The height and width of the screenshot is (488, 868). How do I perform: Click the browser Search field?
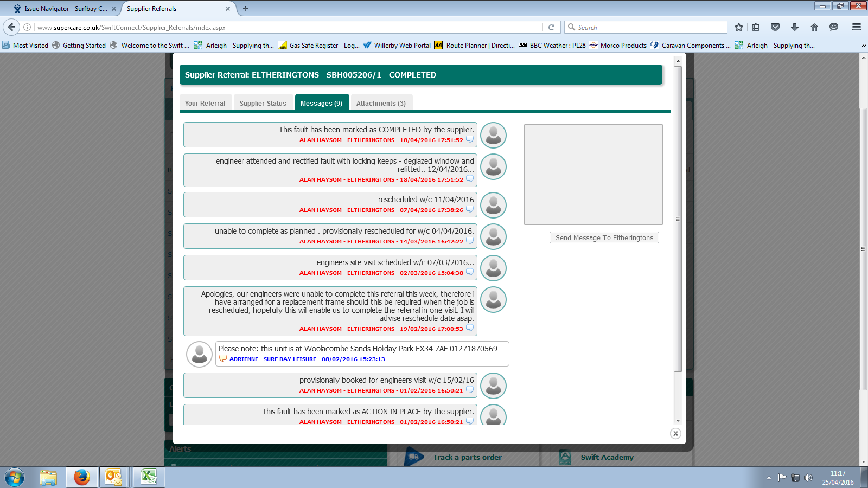(646, 27)
